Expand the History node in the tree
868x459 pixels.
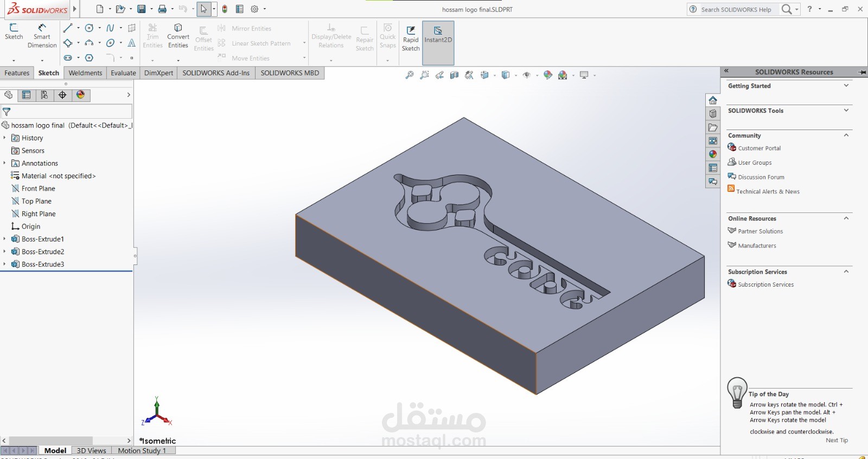tap(4, 138)
